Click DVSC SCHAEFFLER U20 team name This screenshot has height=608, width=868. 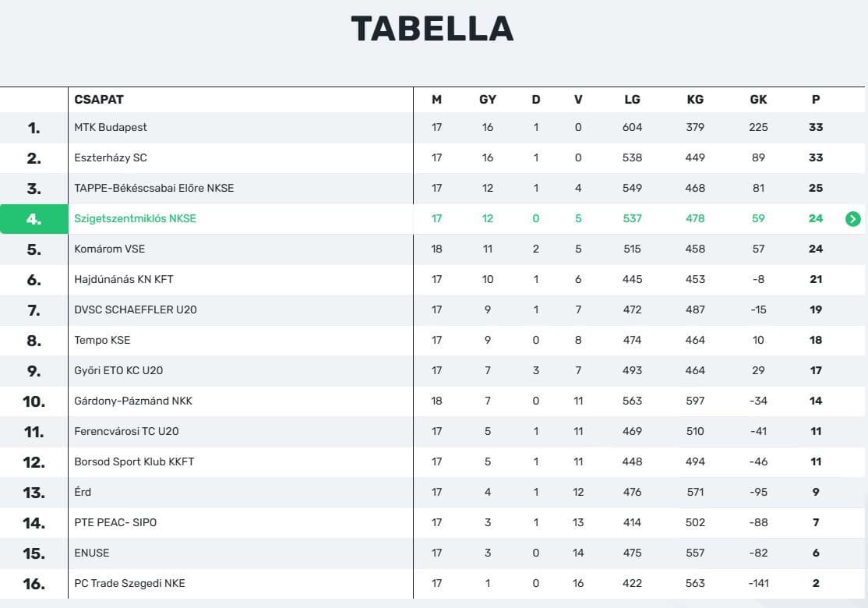136,309
